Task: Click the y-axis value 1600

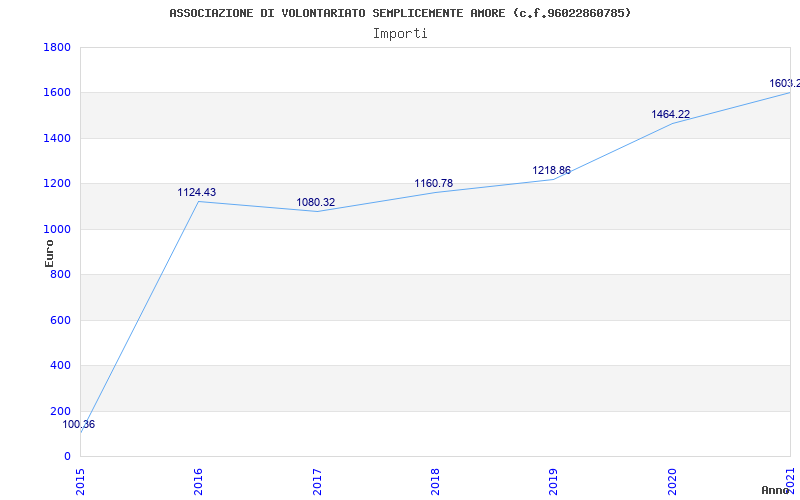Action: [57, 93]
